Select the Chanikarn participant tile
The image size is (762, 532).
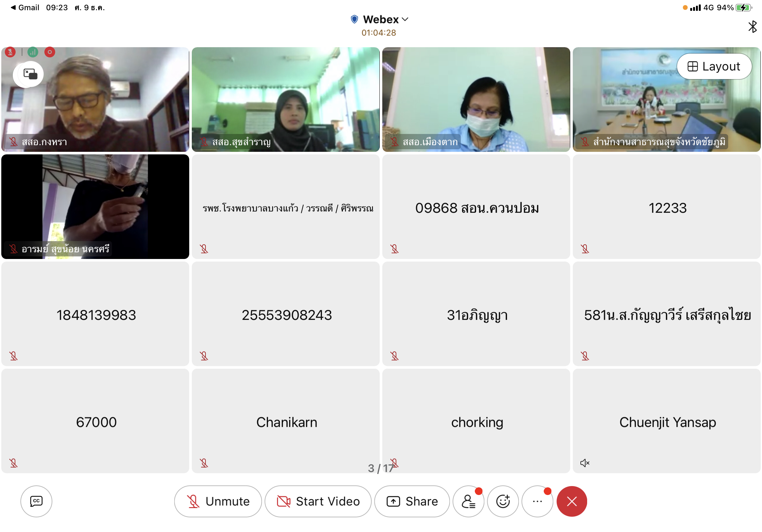(285, 421)
